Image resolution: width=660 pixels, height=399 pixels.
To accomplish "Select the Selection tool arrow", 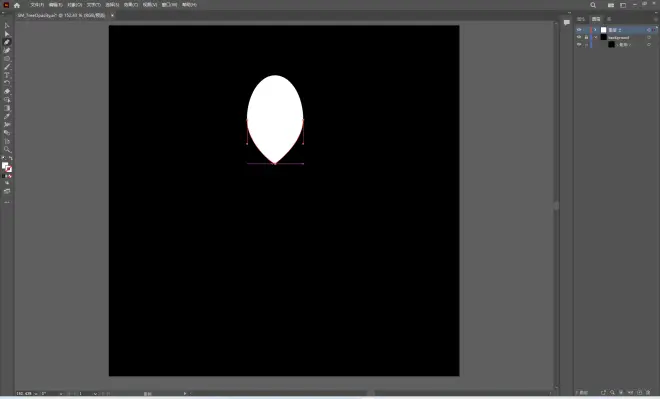I will (7, 26).
